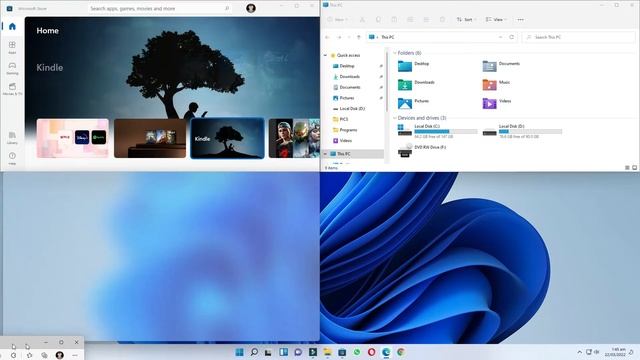Click the Copy icon in Explorer toolbar
This screenshot has height=360, width=640.
pyautogui.click(x=378, y=20)
